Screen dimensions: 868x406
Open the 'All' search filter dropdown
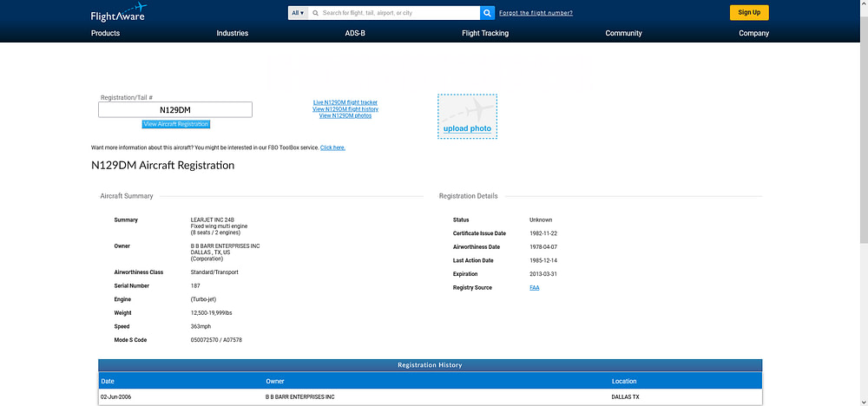298,13
